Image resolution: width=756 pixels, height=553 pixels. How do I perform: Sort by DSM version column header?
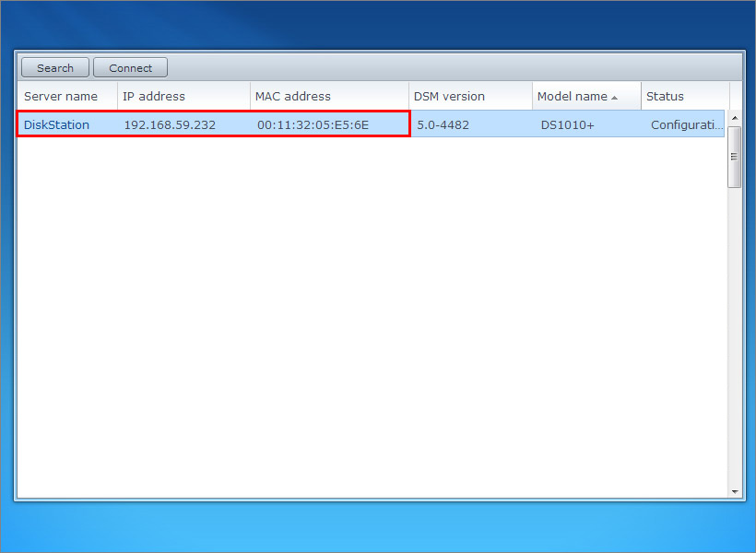(470, 96)
